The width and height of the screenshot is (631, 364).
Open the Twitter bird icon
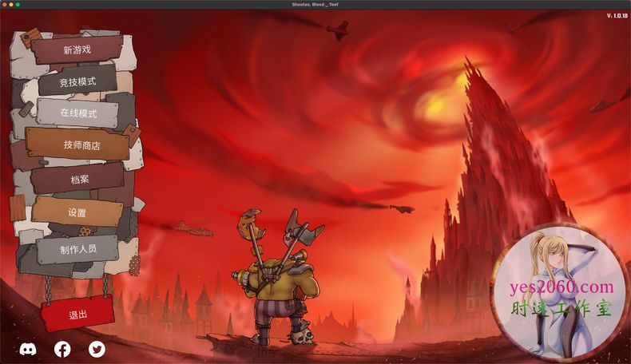tap(97, 349)
